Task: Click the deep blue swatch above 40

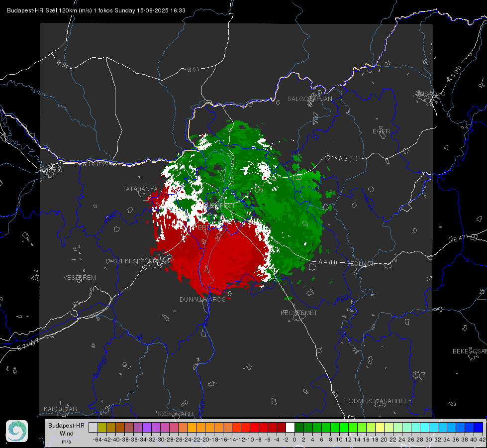Action: tap(479, 427)
